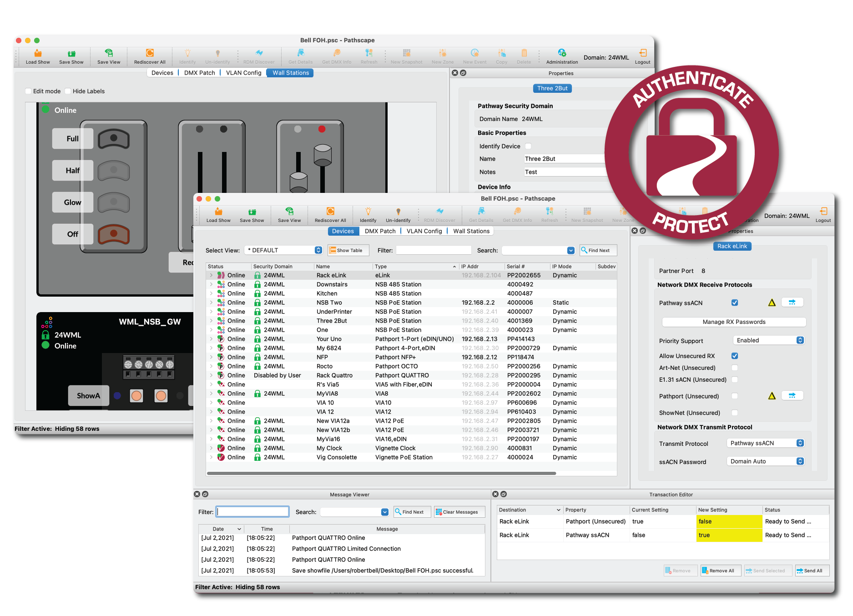The image size is (853, 616).
Task: Open device Search dropdown arrow
Action: (571, 250)
